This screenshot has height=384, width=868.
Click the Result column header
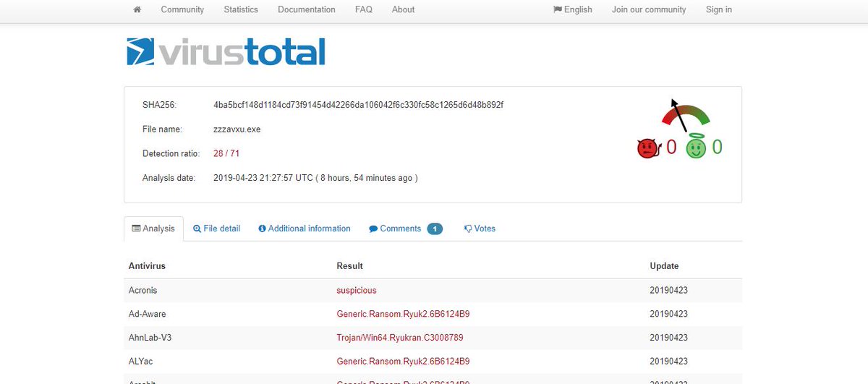[350, 266]
